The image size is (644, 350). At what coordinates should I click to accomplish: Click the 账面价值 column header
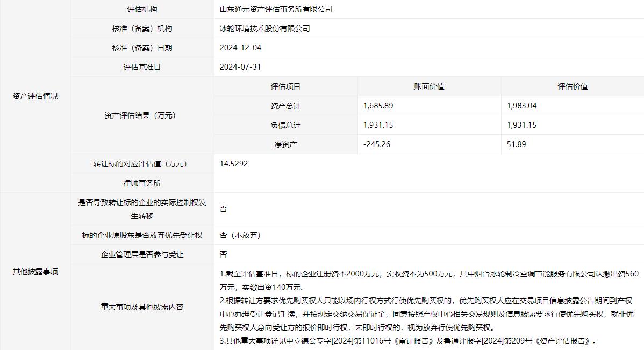click(429, 86)
